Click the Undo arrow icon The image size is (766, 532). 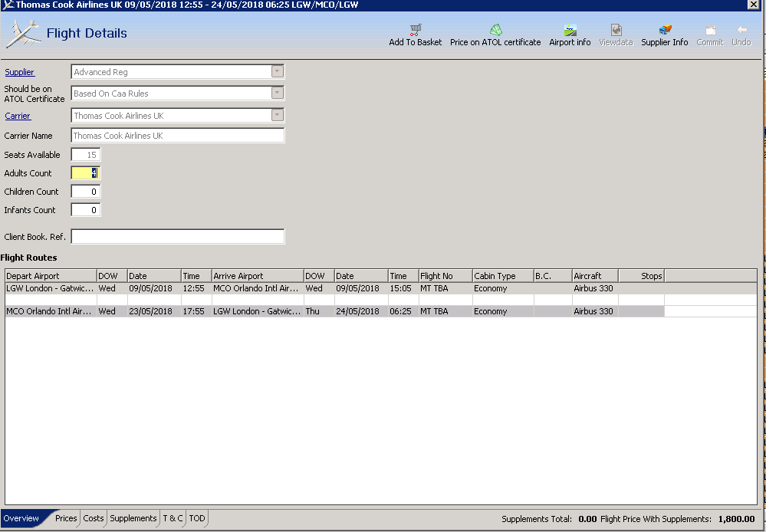[x=741, y=30]
